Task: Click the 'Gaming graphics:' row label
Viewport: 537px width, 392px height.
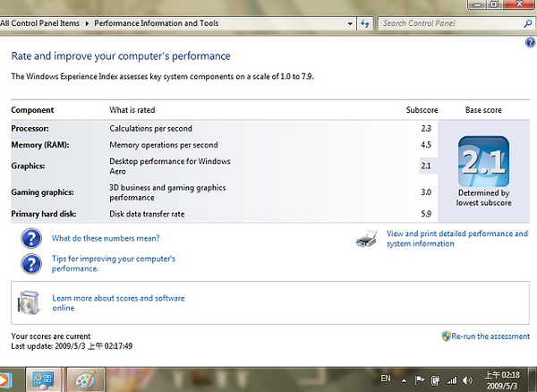Action: (42, 192)
